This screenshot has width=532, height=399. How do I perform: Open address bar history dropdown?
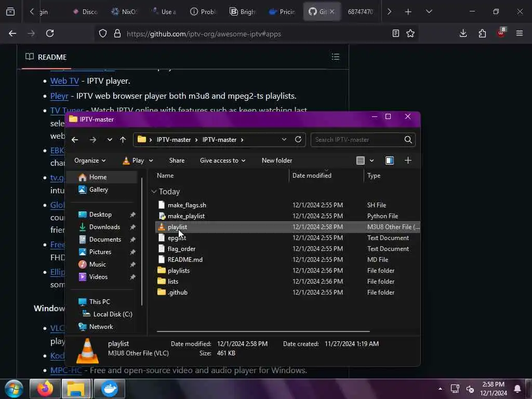point(284,139)
